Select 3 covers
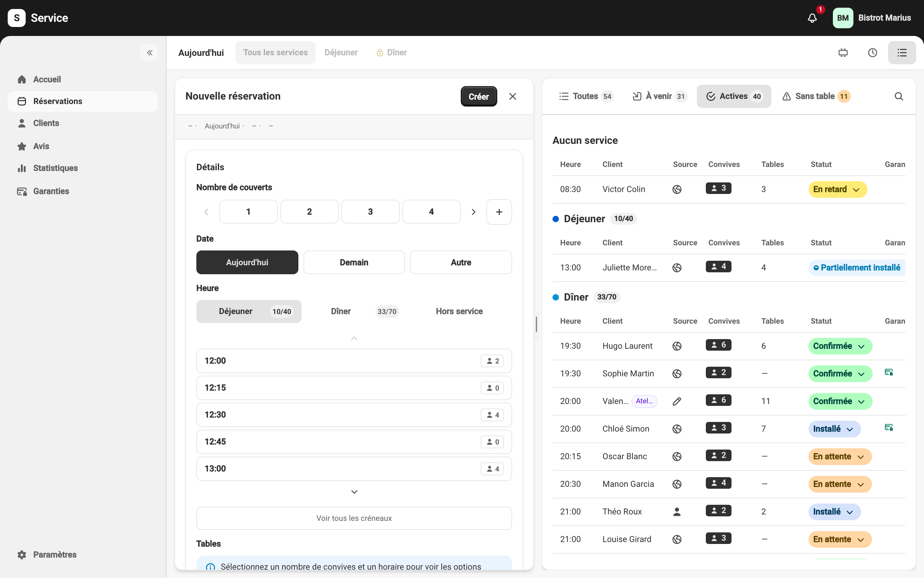This screenshot has width=924, height=578. [x=370, y=212]
